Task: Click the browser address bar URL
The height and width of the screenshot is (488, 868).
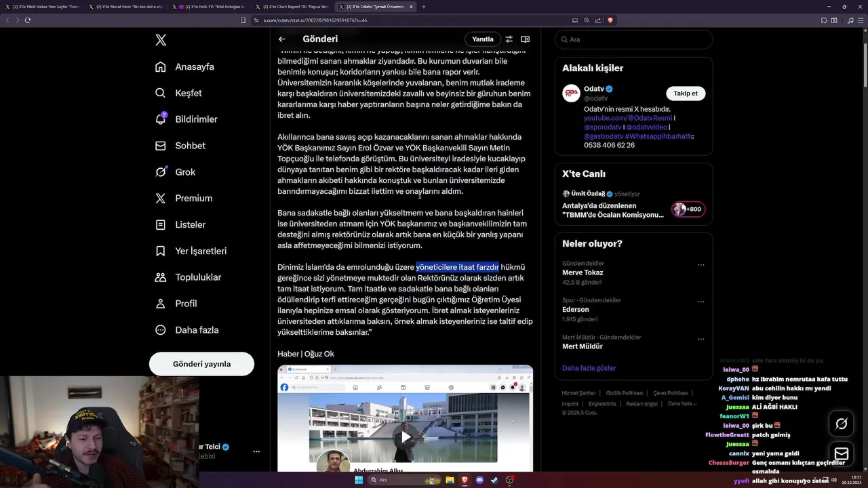Action: click(x=315, y=20)
